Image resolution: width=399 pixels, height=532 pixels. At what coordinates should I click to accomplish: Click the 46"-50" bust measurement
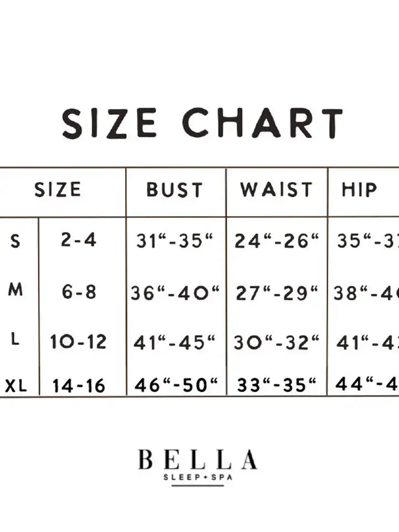176,385
